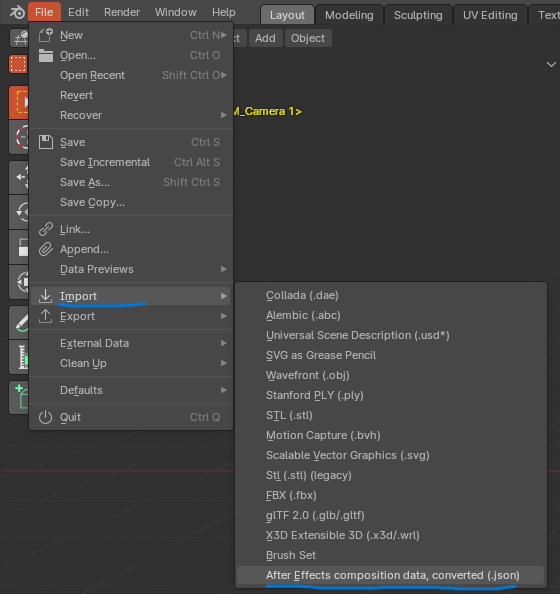Expand the External Data submenu
The width and height of the screenshot is (560, 594).
tap(131, 343)
